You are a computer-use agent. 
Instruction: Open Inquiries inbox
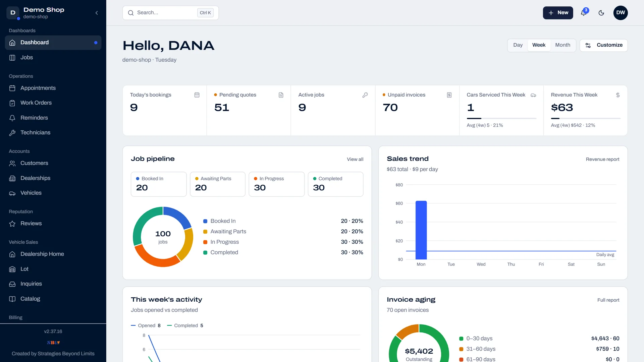pyautogui.click(x=53, y=284)
